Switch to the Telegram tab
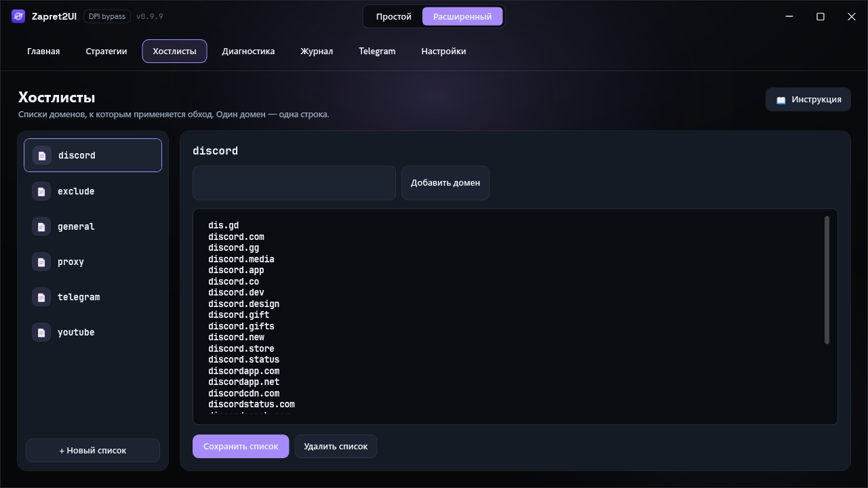The width and height of the screenshot is (868, 488). tap(377, 51)
